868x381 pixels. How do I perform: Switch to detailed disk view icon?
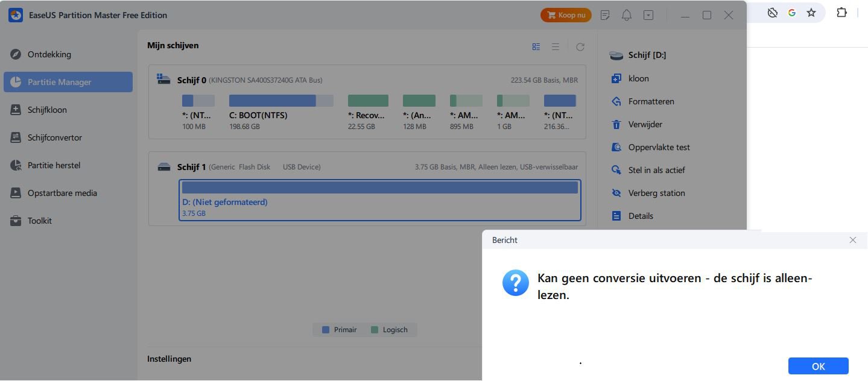tap(536, 46)
